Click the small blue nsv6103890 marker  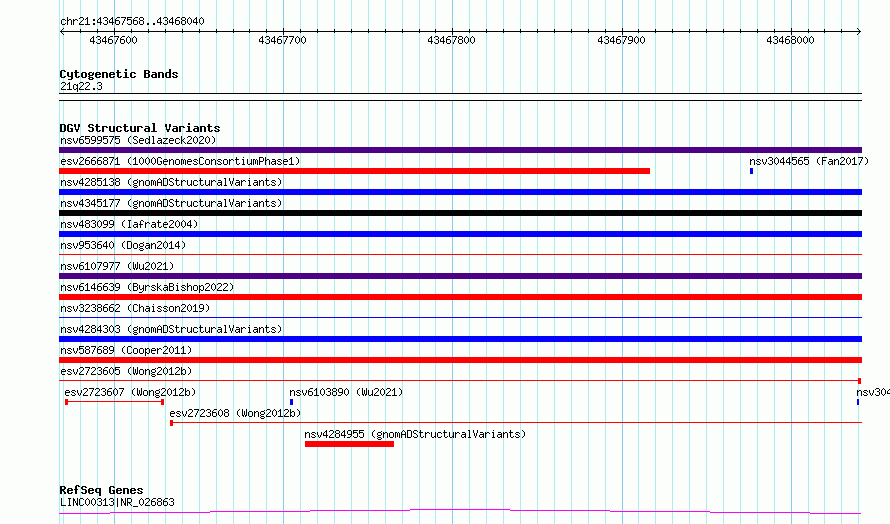tap(291, 402)
